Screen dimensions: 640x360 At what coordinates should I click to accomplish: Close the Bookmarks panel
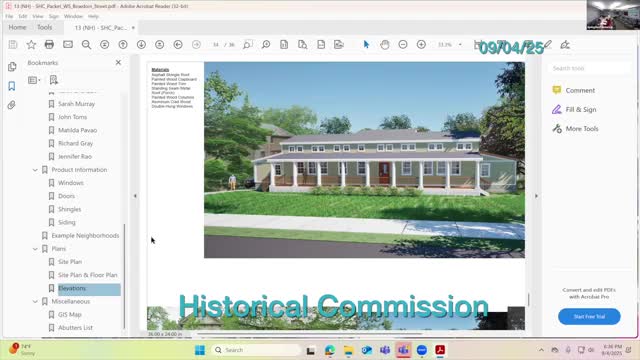[x=118, y=62]
